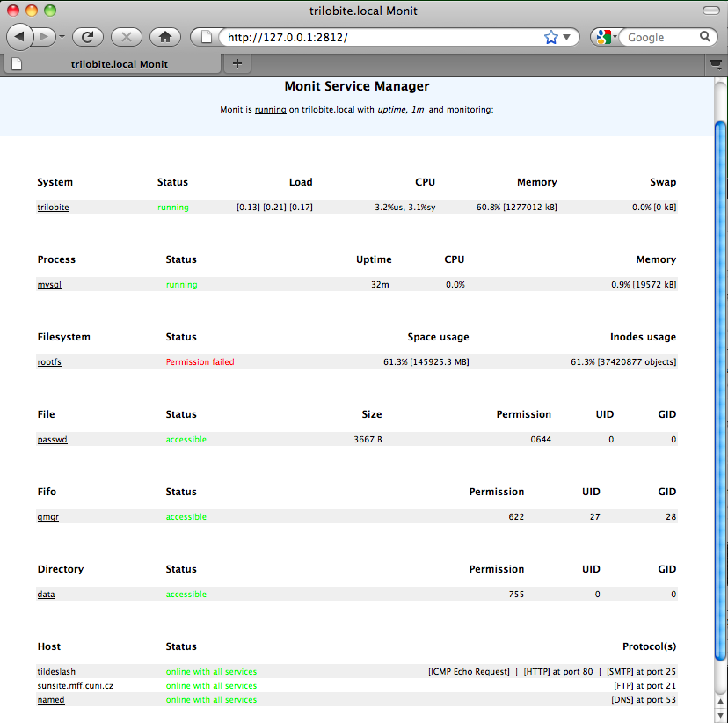Click the CPU value 3.2%us, 3.1%sy
Screen dimensions: 728x723
pos(404,207)
